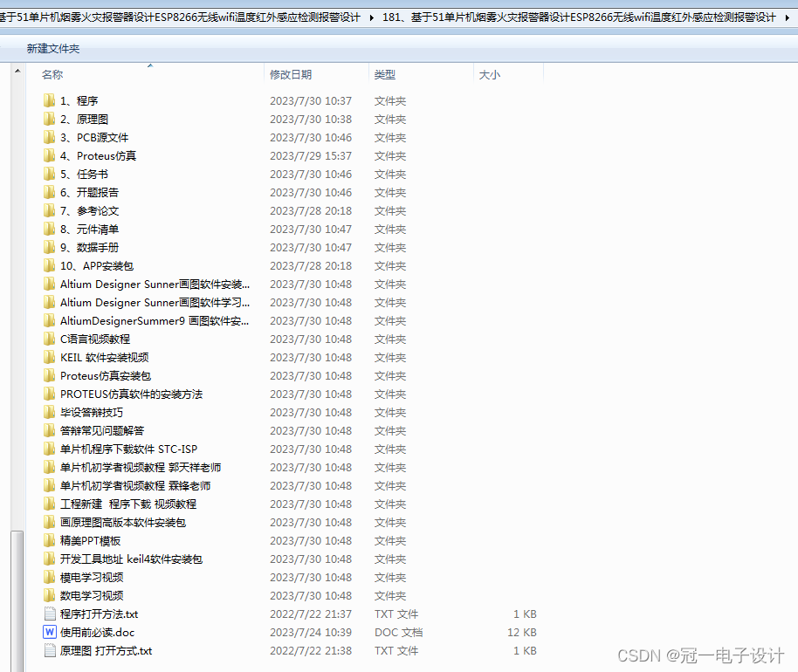The width and height of the screenshot is (798, 672).
Task: Click the text file icon of 原理图 打开方式.txt
Action: click(x=50, y=651)
